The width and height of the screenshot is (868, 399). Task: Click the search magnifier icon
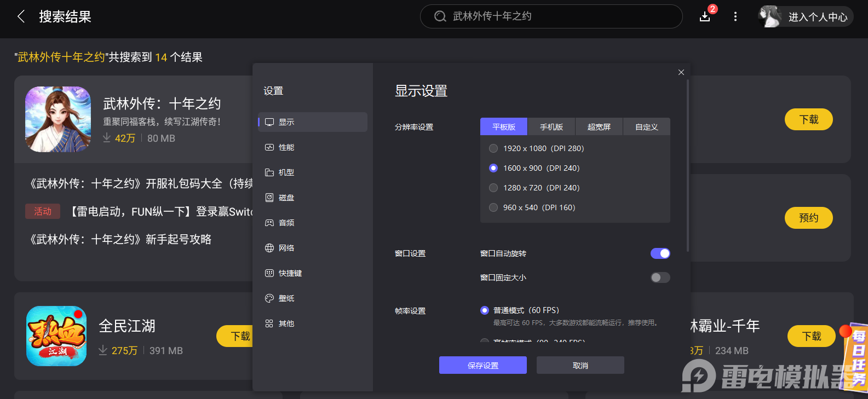(x=440, y=16)
